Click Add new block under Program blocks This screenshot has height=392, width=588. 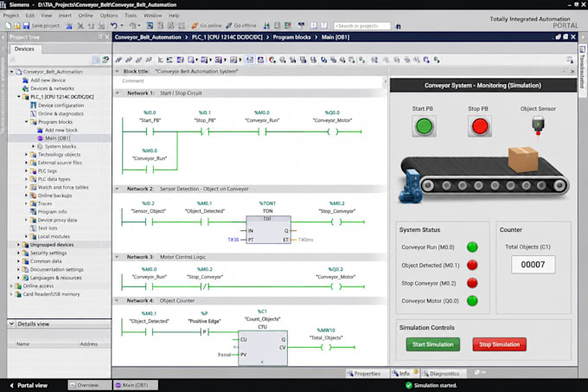coord(57,130)
